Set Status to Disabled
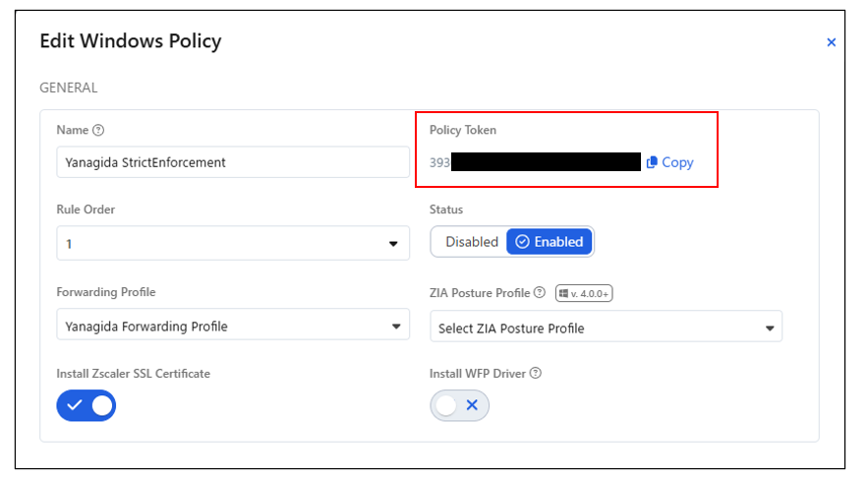 [x=471, y=242]
